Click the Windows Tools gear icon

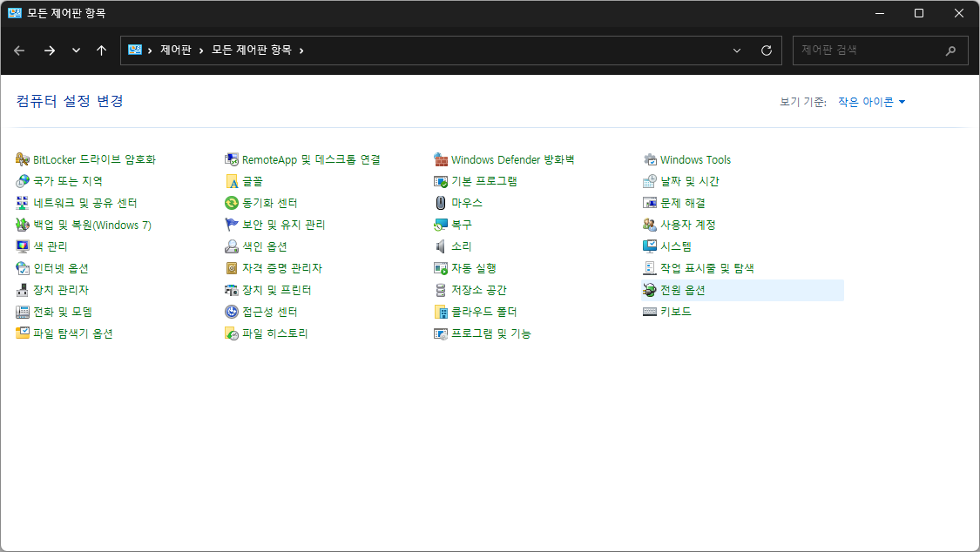(650, 160)
